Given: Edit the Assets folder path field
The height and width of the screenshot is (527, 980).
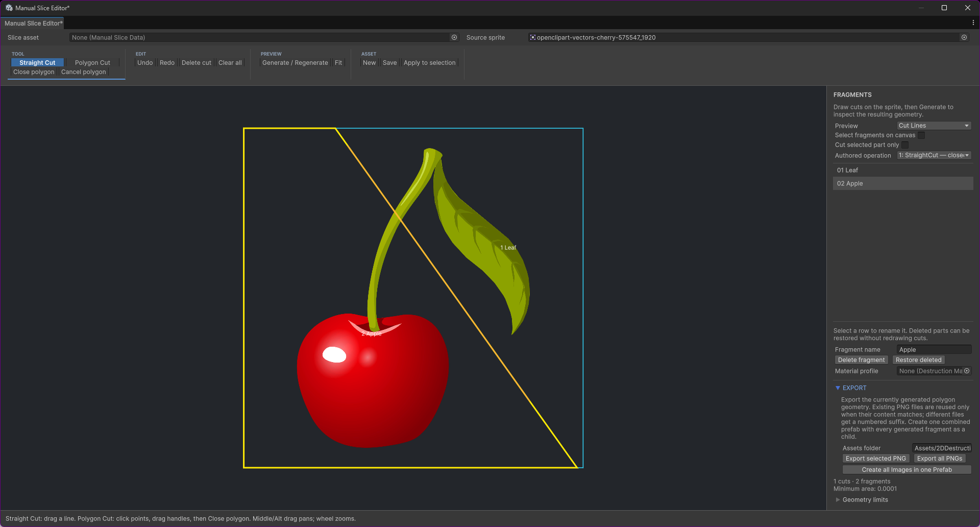Looking at the screenshot, I should pos(942,448).
